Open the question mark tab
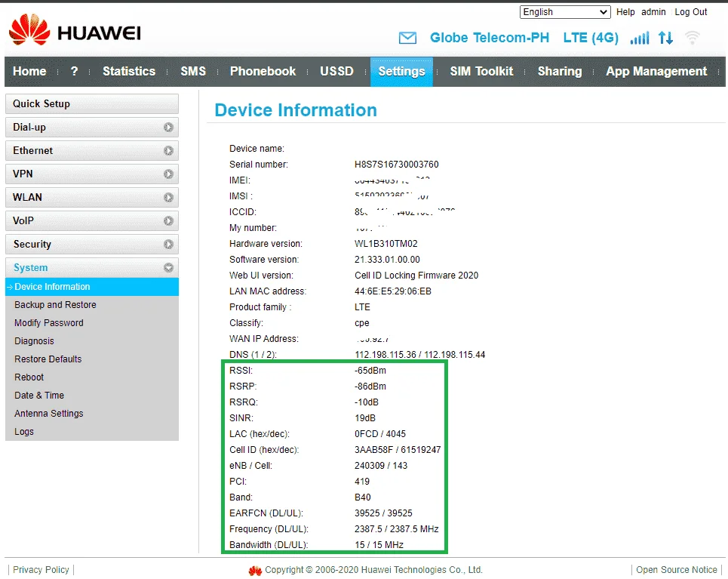The image size is (728, 579). pos(74,72)
